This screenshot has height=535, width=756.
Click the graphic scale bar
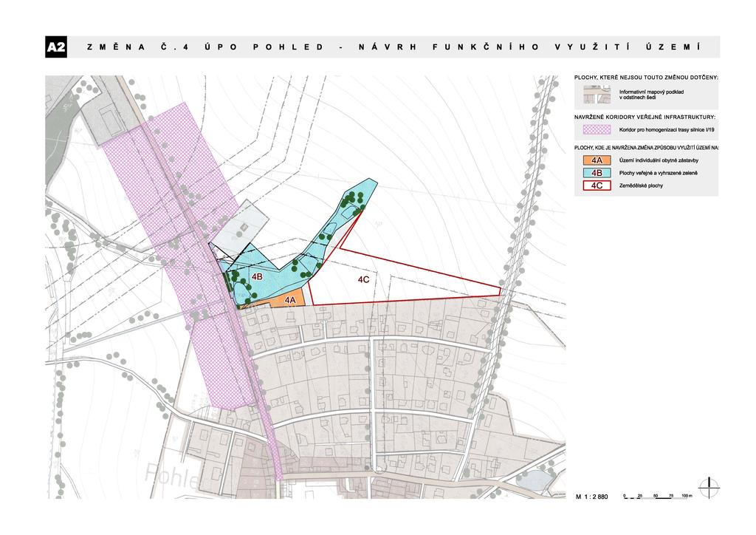tap(658, 496)
